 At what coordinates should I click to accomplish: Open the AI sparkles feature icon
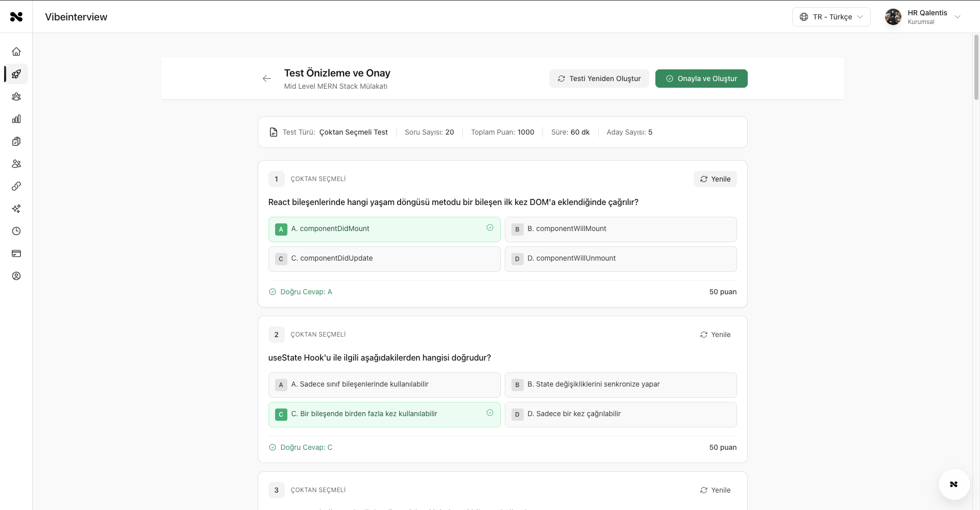pos(16,209)
